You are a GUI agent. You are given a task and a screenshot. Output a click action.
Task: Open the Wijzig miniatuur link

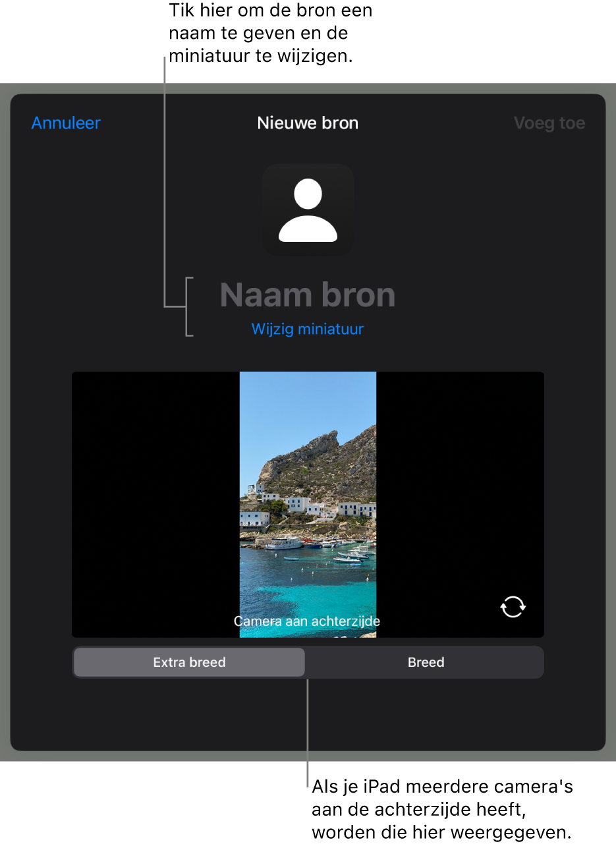click(308, 329)
